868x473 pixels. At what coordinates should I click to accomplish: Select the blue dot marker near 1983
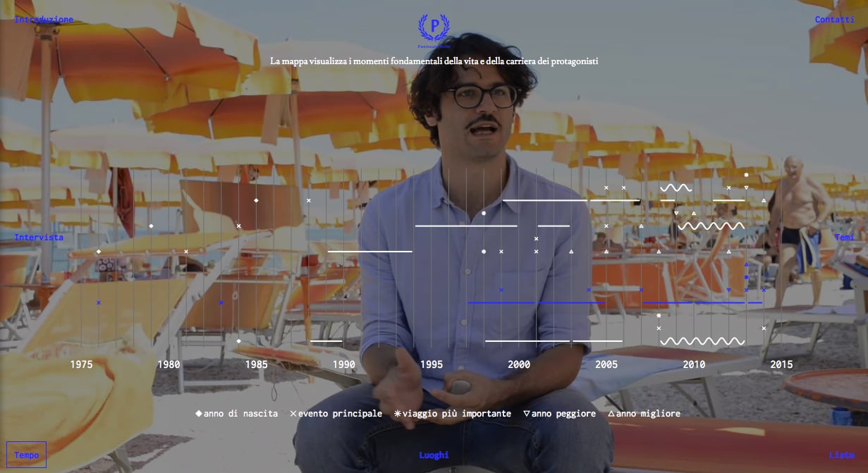[x=221, y=302]
